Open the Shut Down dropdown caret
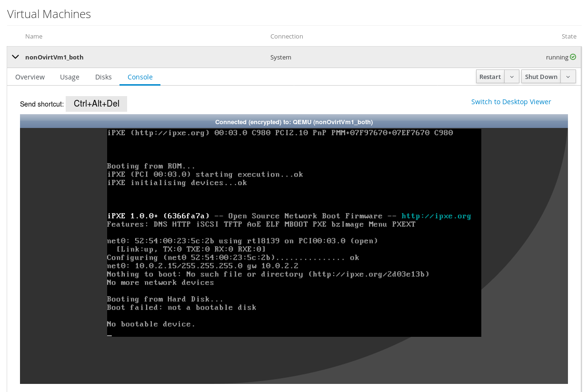The image size is (587, 392). (x=568, y=77)
